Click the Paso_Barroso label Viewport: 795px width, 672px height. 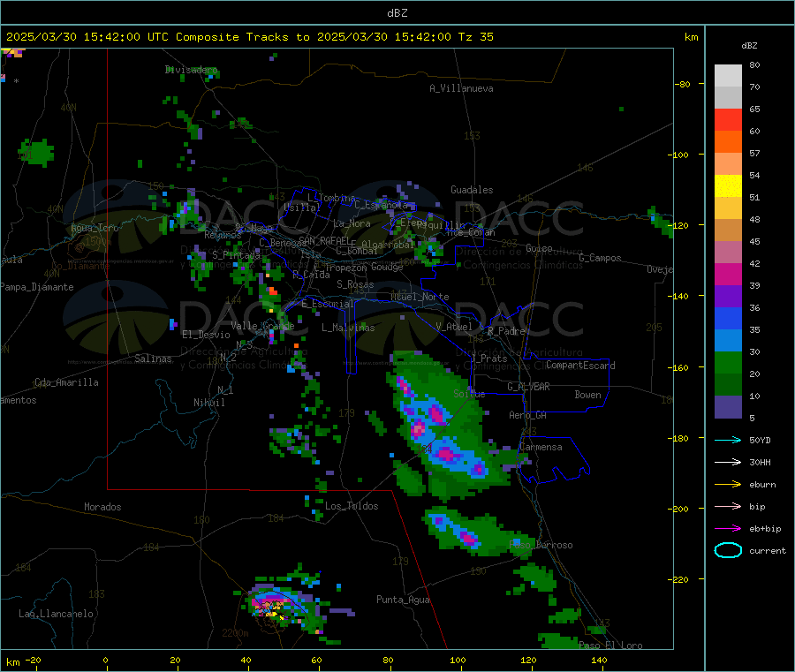coord(541,545)
